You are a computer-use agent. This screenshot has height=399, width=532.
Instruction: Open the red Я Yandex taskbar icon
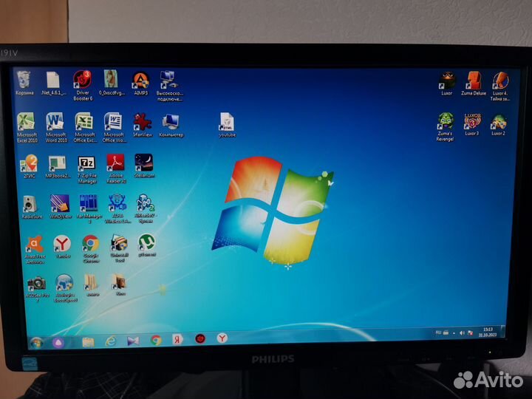coord(177,339)
